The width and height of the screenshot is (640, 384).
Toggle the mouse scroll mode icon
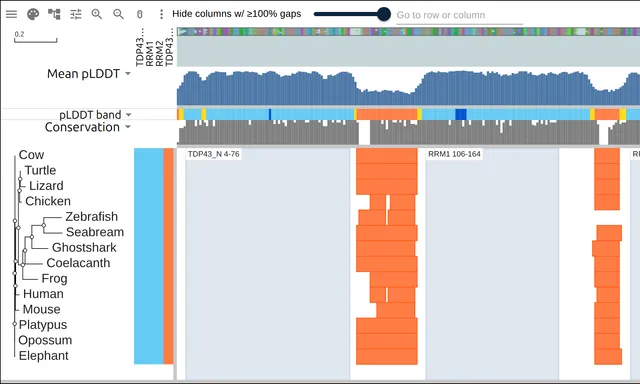coord(140,14)
